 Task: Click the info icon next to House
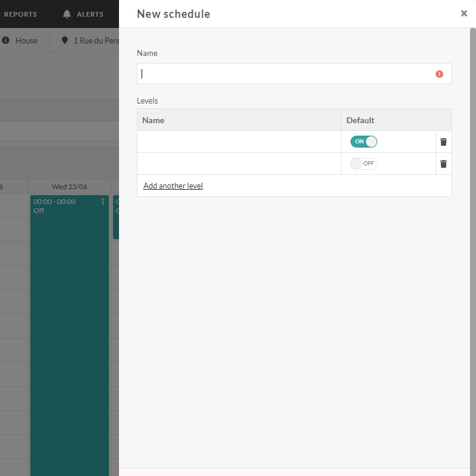point(5,40)
